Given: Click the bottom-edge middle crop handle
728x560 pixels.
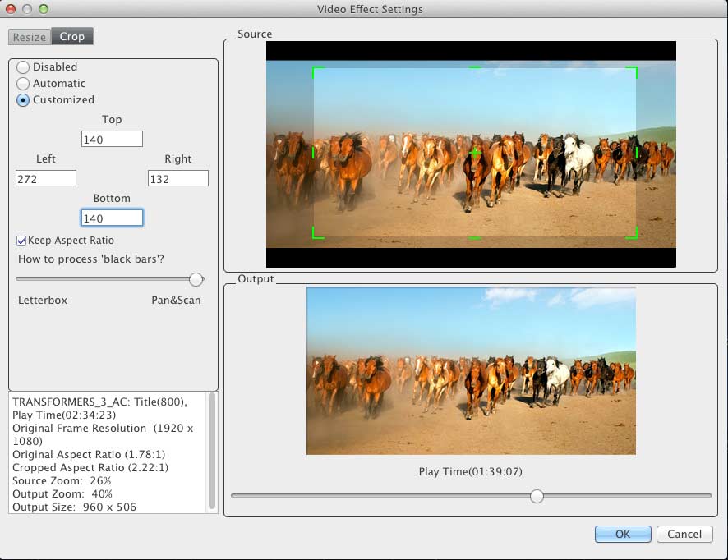Looking at the screenshot, I should click(475, 238).
